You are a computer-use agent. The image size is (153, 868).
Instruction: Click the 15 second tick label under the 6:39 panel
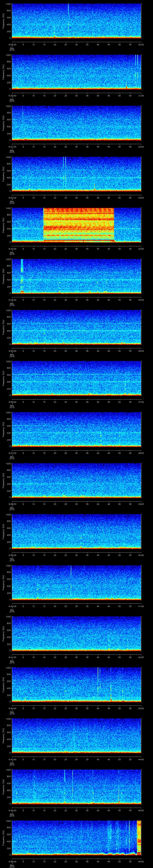[44, 555]
